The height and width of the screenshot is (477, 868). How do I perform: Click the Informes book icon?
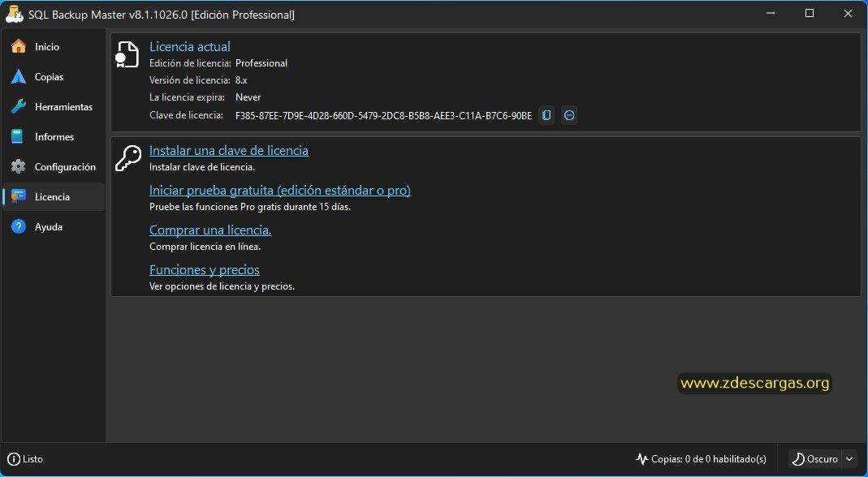18,136
